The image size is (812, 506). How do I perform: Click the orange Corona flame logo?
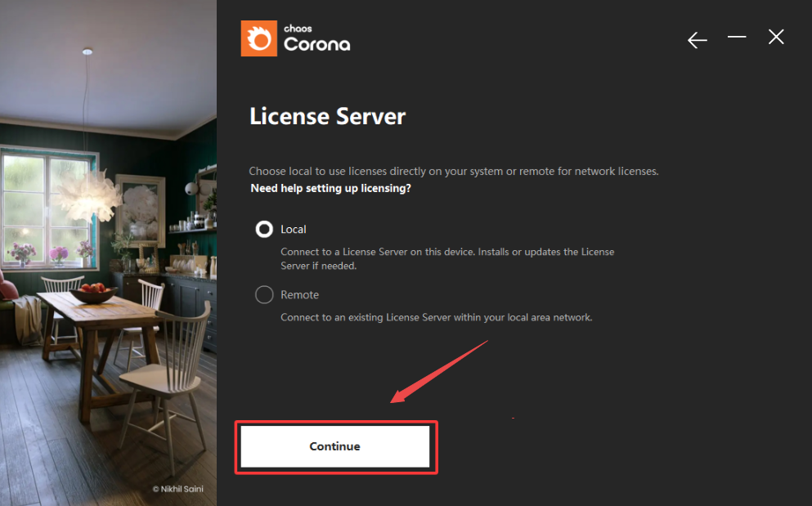258,38
